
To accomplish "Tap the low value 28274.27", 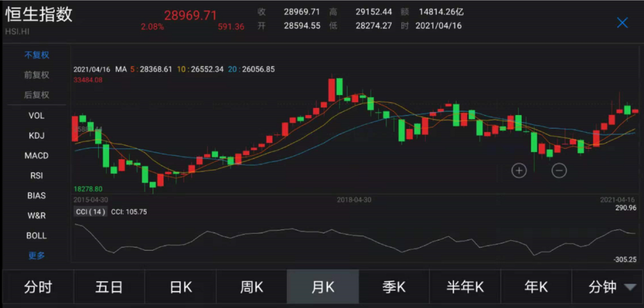I will pyautogui.click(x=374, y=26).
